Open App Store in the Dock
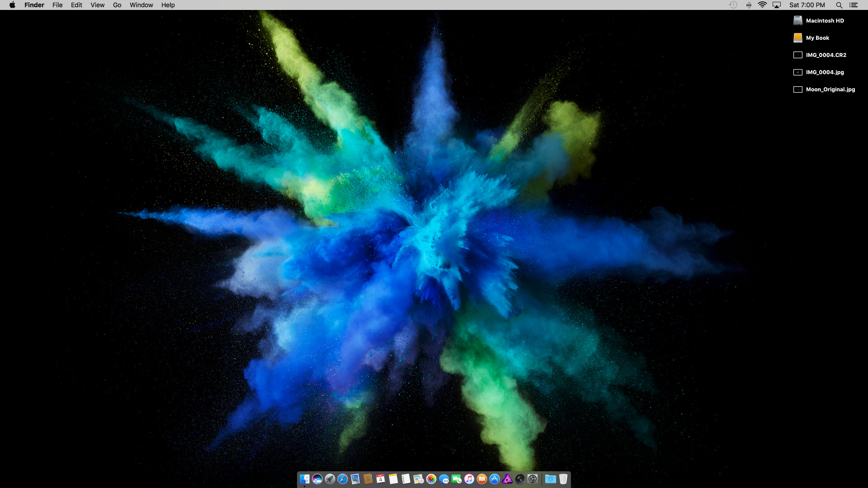 (x=495, y=479)
